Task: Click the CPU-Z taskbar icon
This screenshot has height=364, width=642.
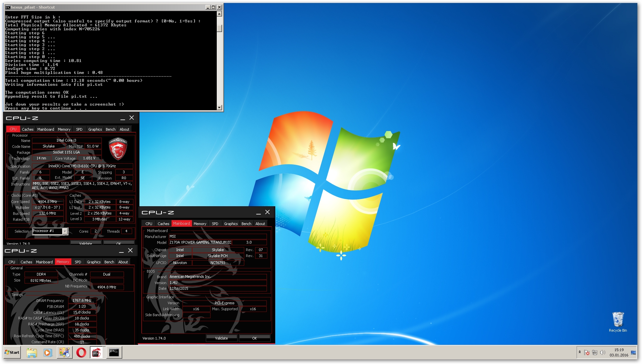Action: click(x=96, y=352)
